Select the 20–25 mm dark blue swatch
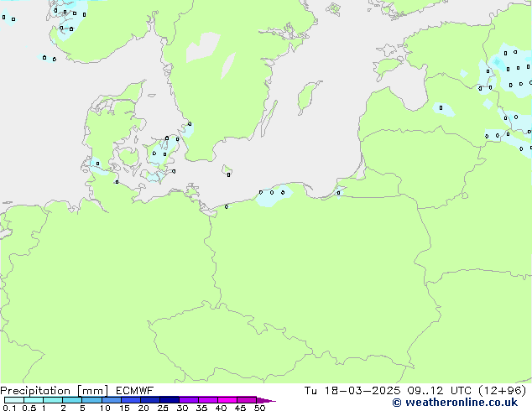This screenshot has width=532, height=411. 150,400
